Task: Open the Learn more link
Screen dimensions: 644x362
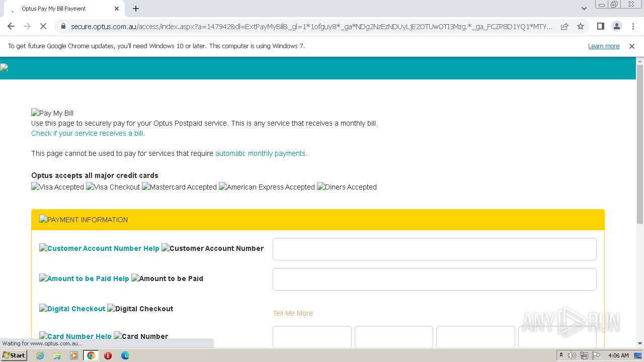Action: 604,46
